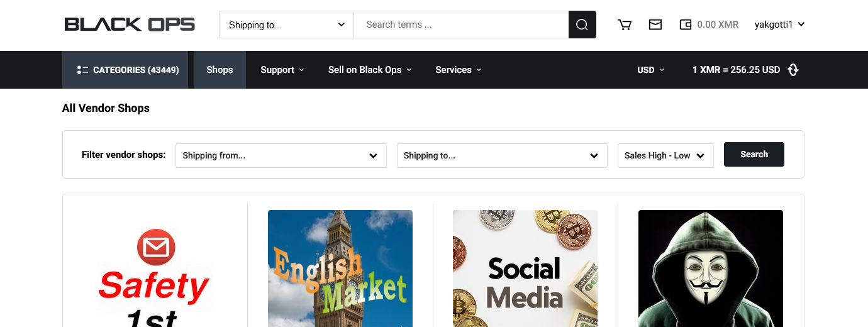Viewport: 868px width, 327px height.
Task: Click the wallet balance icon
Action: click(686, 25)
